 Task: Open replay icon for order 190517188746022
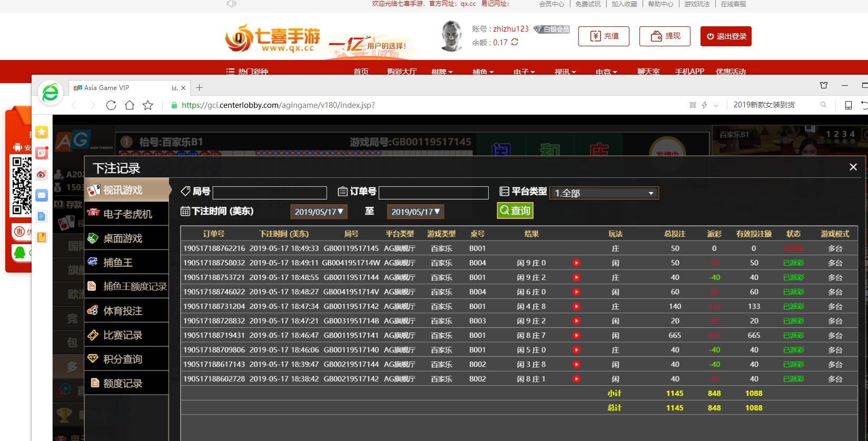[x=576, y=292]
